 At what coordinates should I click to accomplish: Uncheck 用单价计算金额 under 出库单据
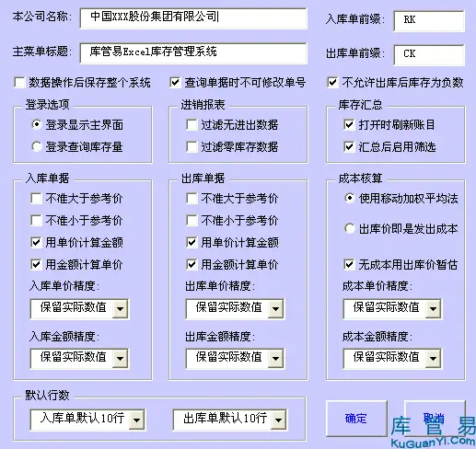click(x=192, y=243)
